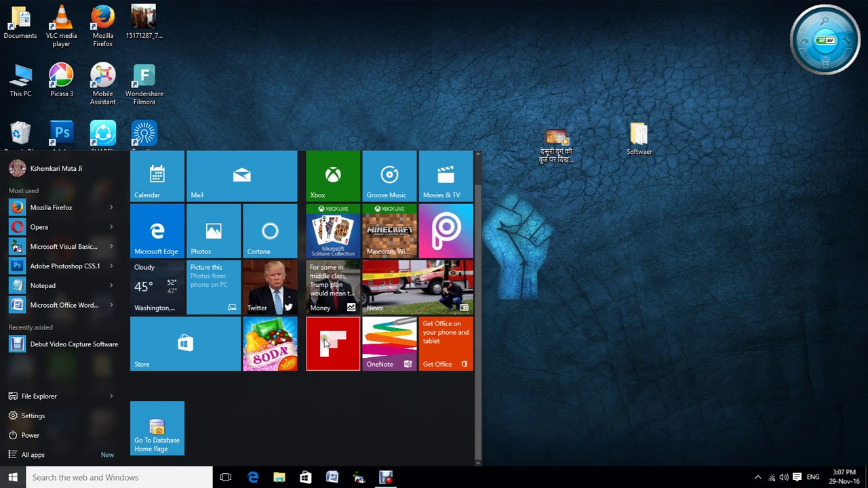Expand Adobe Photoshop CS5.1 jump list arrow

(x=111, y=266)
